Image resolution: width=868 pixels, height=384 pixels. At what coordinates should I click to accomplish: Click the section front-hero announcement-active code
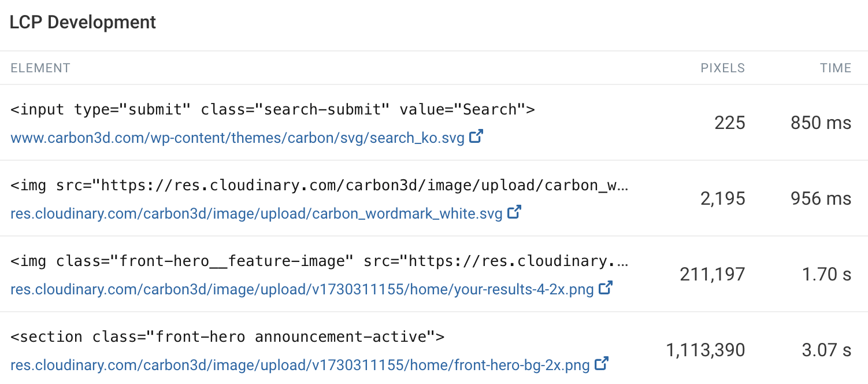(227, 337)
